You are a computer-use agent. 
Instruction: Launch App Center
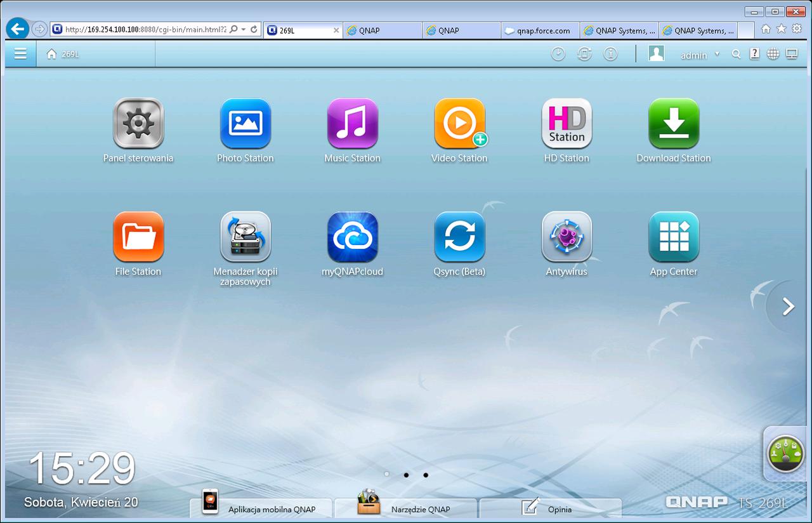click(674, 237)
